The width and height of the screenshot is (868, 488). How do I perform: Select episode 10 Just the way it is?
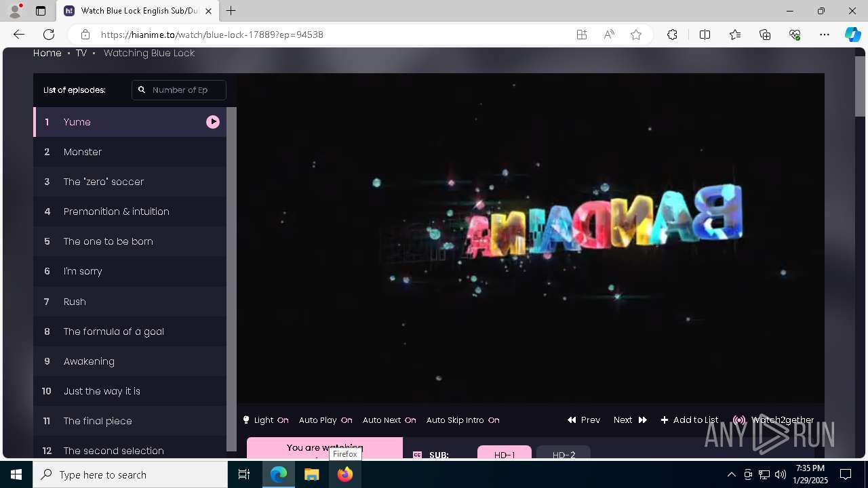pyautogui.click(x=130, y=391)
